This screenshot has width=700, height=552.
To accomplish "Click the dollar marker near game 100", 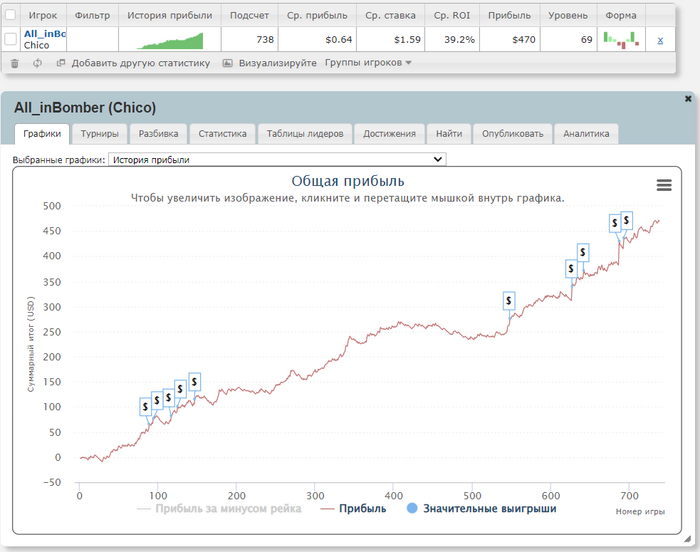I will tap(157, 401).
